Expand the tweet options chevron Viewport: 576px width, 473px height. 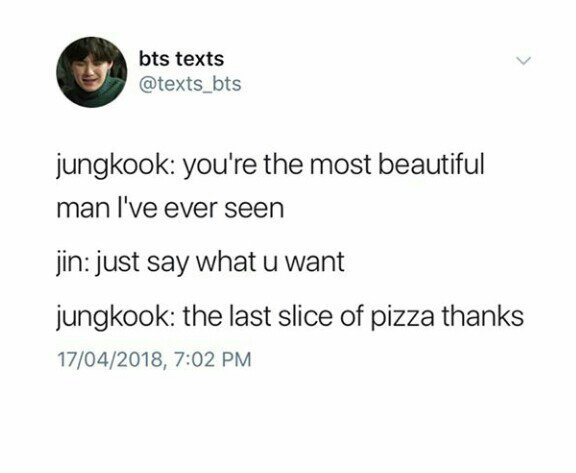(x=523, y=61)
